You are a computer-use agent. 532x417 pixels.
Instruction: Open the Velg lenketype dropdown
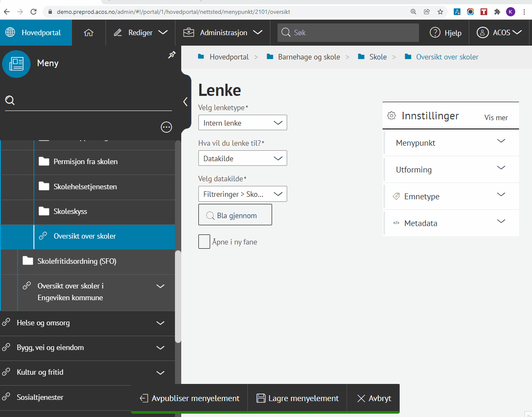click(x=242, y=123)
